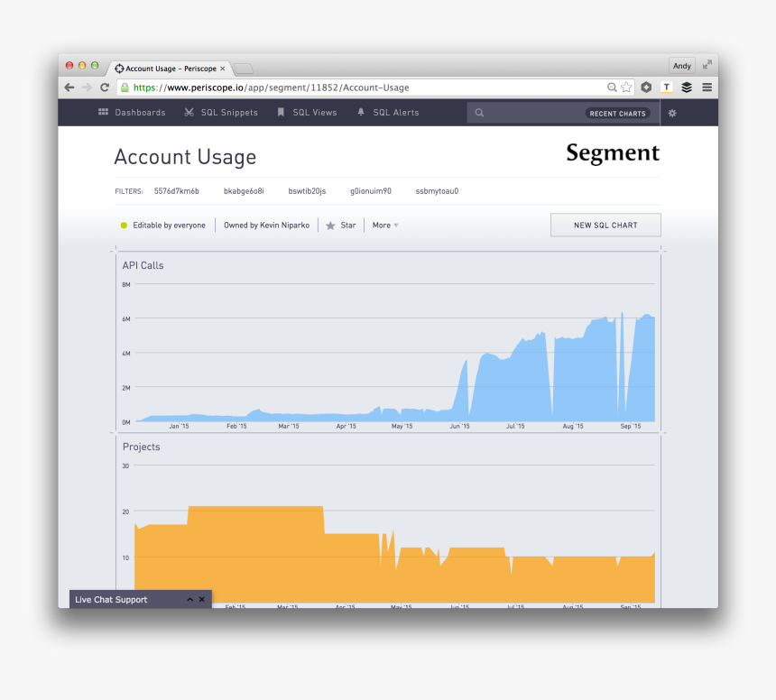Click the RECENT CHARTS button

click(x=617, y=114)
